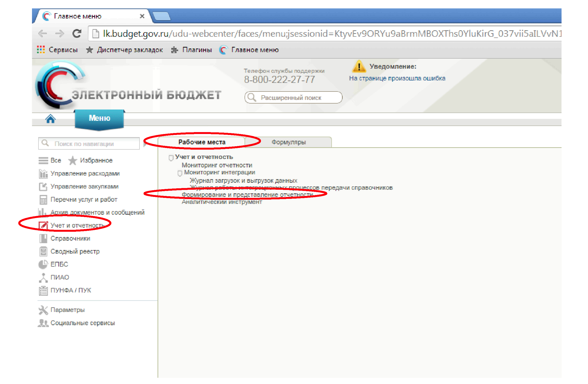Click the home icon in navigation bar
The height and width of the screenshot is (384, 588).
click(x=51, y=119)
